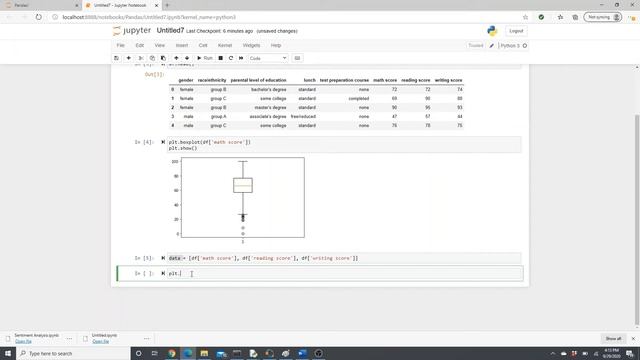Screen dimensions: 640x360
Task: Open Chrome from the taskbar
Action: pos(171,353)
